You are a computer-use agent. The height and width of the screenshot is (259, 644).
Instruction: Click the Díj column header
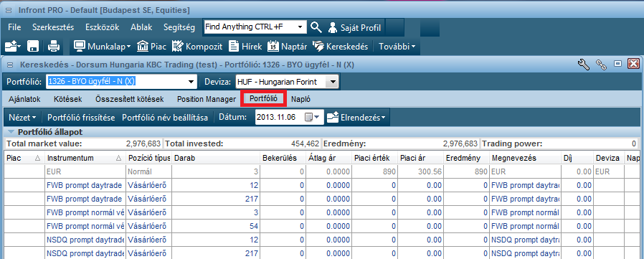coord(577,158)
